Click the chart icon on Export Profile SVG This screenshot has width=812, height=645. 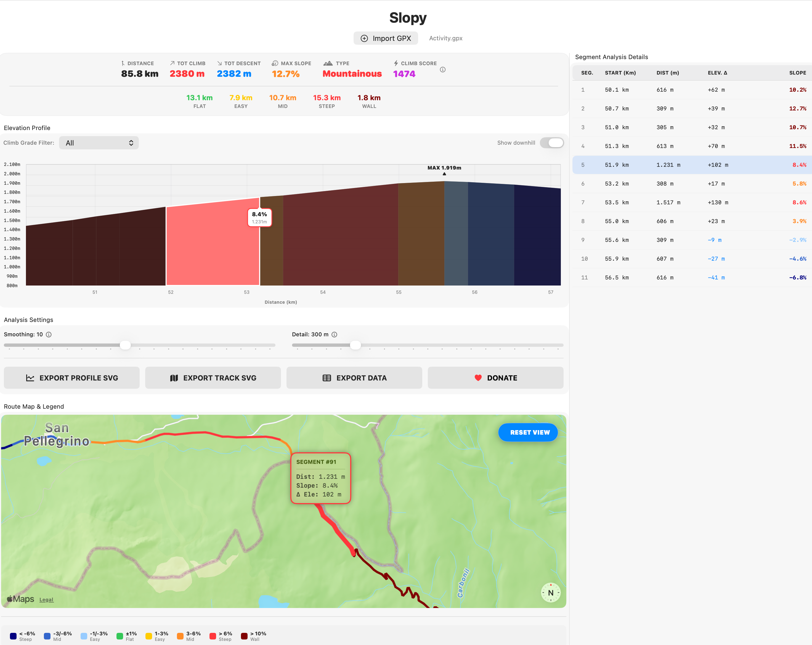30,378
